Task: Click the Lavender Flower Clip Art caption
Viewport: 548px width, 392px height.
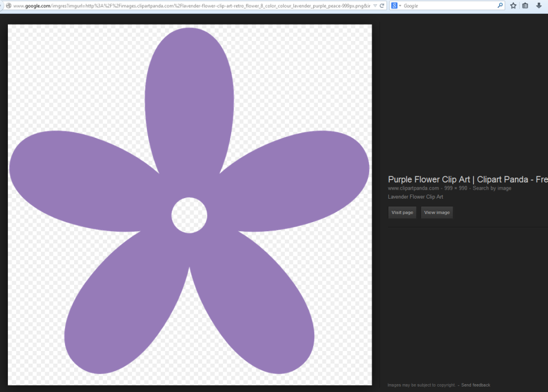Action: pos(416,197)
